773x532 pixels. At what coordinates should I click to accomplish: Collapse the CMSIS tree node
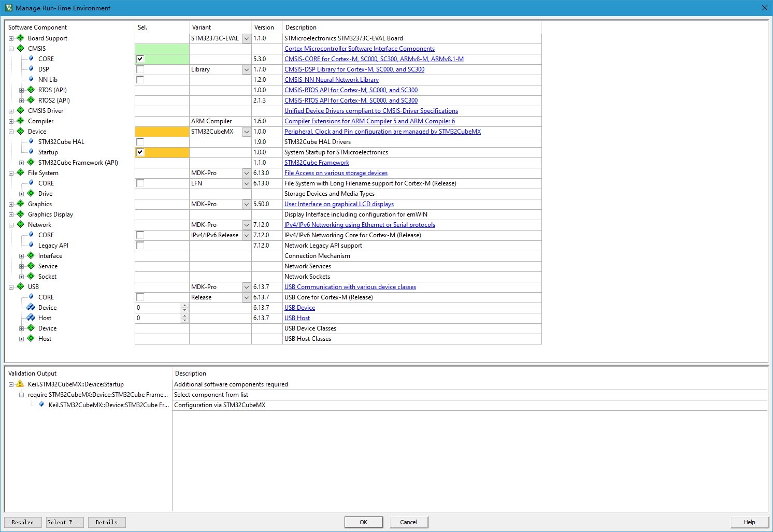[x=11, y=49]
